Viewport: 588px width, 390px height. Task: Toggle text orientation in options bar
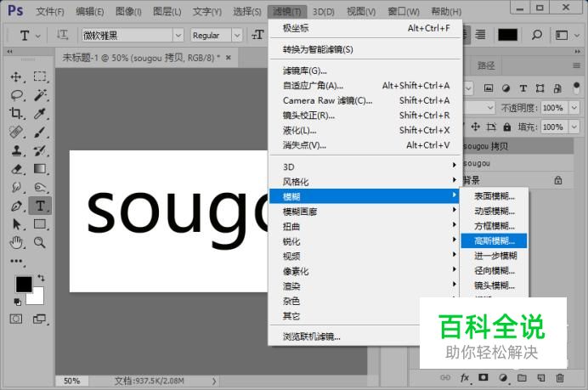click(62, 35)
